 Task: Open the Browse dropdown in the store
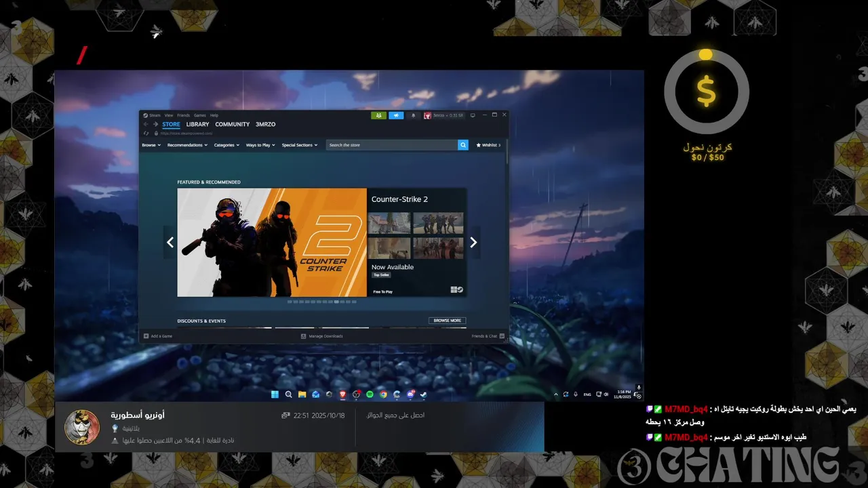tap(151, 145)
